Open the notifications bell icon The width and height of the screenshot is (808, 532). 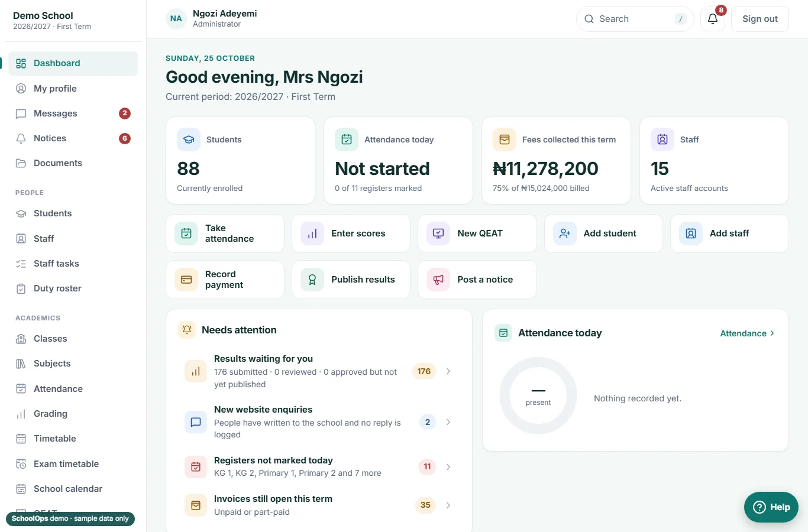(x=713, y=19)
